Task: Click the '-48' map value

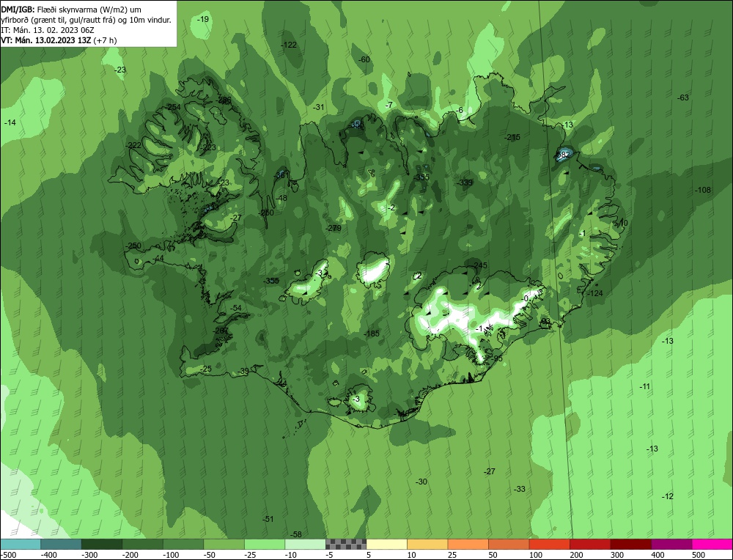Action: (281, 198)
